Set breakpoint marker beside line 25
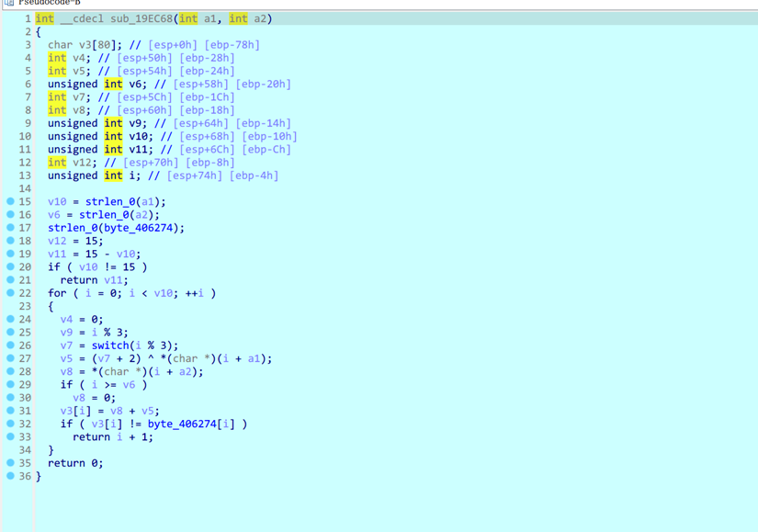 click(x=11, y=332)
